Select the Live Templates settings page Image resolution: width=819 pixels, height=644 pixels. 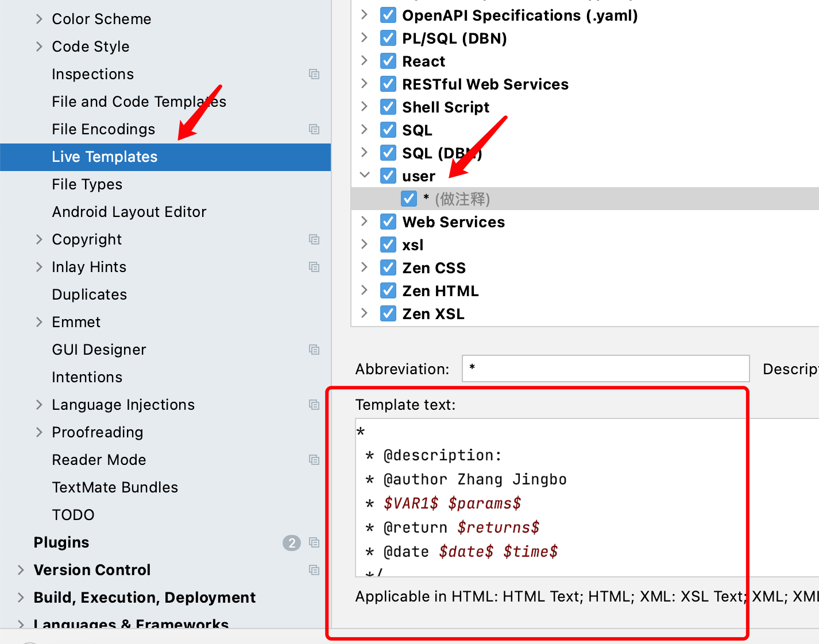165,157
